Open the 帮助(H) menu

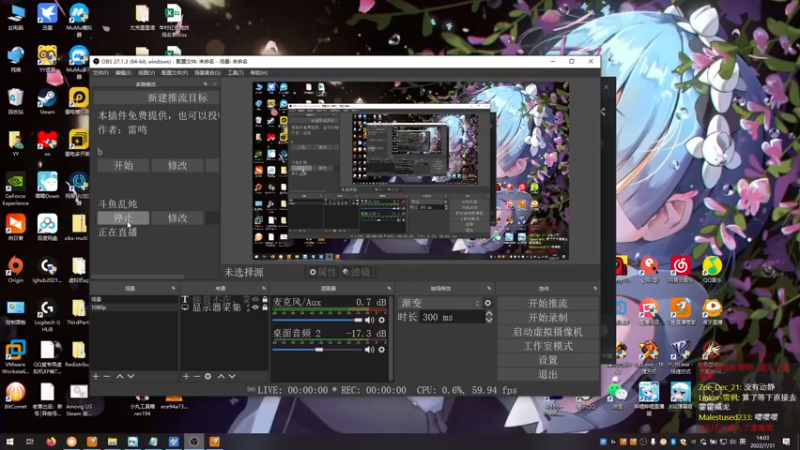(x=259, y=73)
